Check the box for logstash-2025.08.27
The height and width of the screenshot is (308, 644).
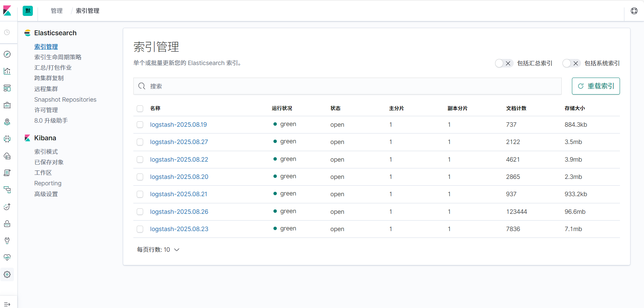(140, 142)
